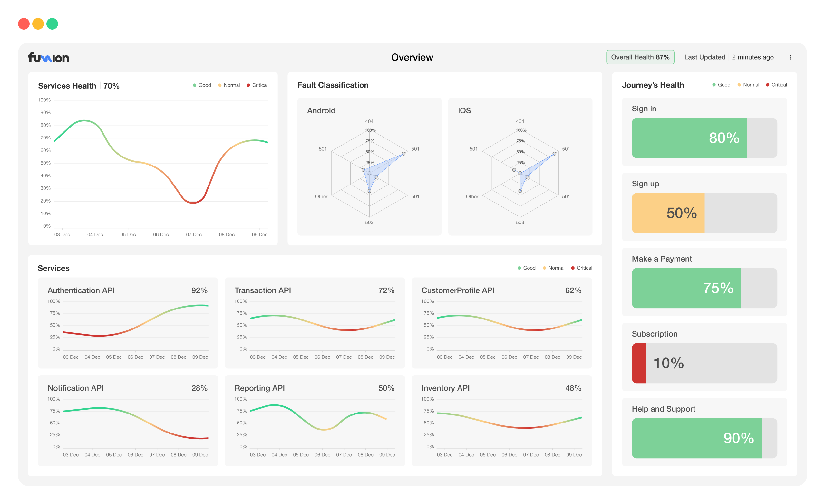Click the Fuwion logo

[x=49, y=58]
